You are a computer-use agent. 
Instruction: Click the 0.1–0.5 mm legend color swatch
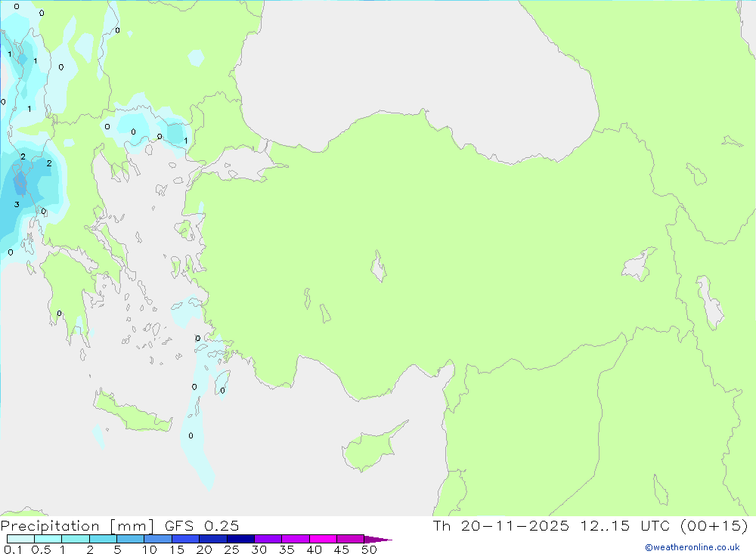click(x=20, y=539)
